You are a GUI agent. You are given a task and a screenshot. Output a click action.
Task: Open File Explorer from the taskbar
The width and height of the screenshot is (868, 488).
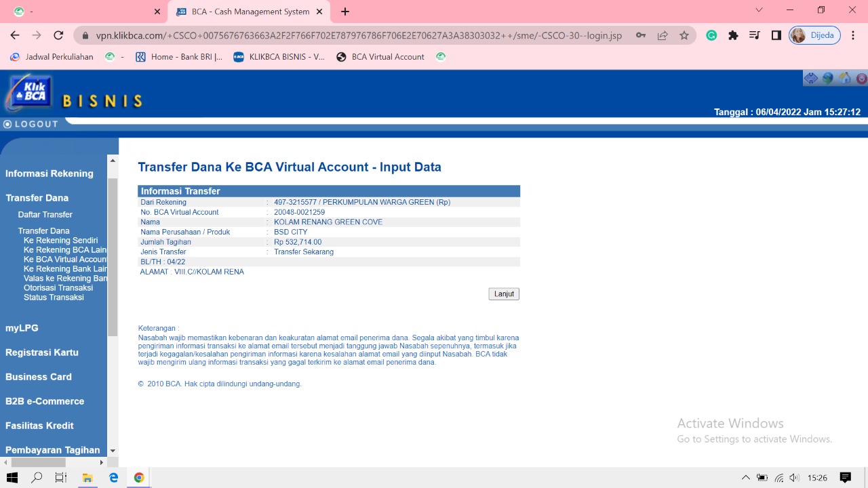[x=87, y=478]
